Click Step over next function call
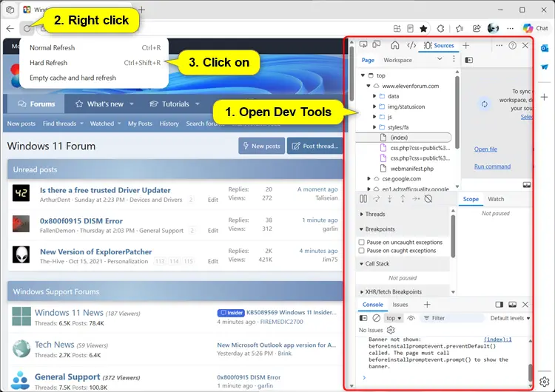The image size is (555, 392). pos(376,199)
